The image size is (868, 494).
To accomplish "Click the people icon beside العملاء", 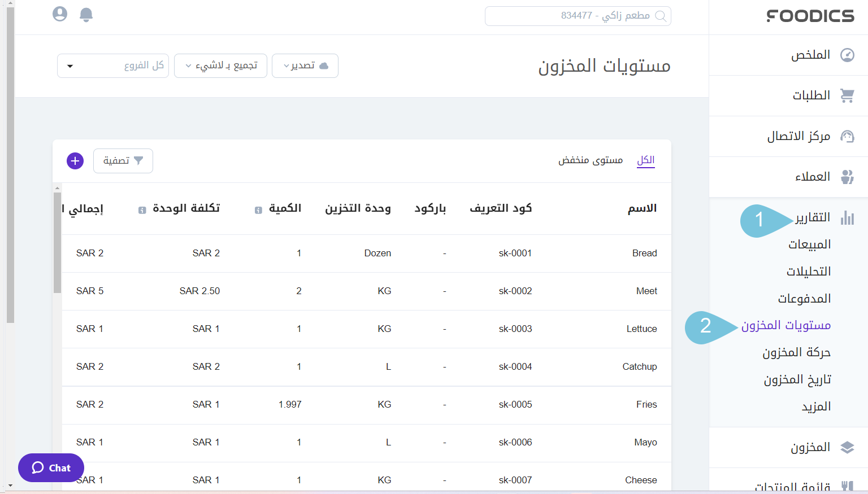I will point(847,177).
